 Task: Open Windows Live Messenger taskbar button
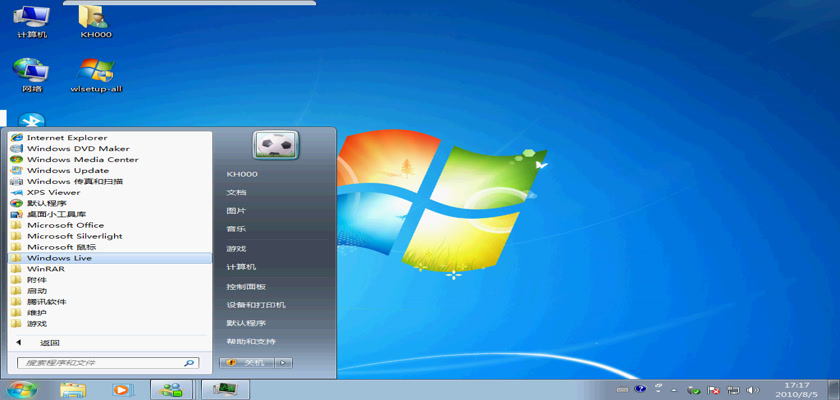pos(171,390)
